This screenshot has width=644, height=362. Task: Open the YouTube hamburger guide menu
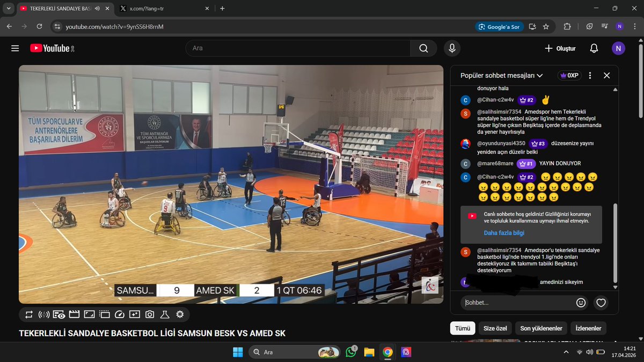point(15,48)
